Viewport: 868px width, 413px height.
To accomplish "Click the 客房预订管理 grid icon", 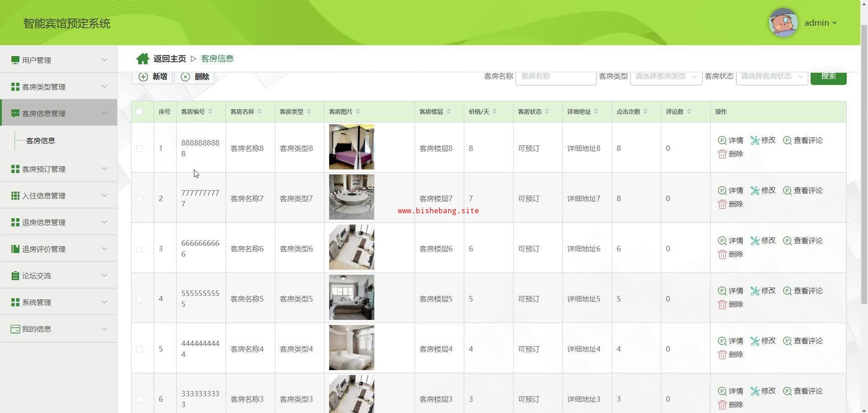I will (15, 169).
